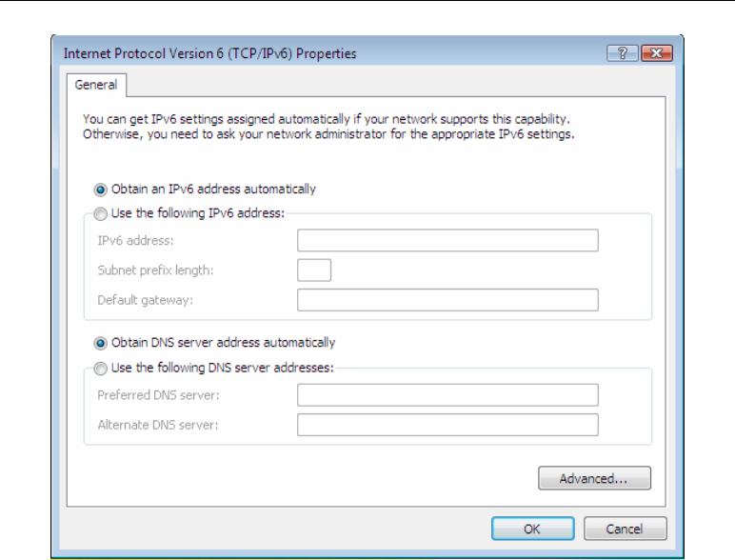Select the General tab

pos(96,85)
